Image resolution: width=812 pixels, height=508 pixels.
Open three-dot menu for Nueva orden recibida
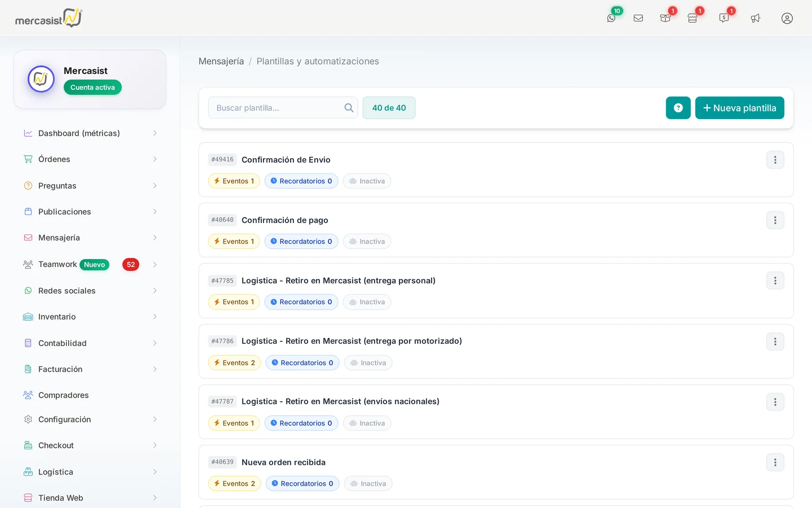coord(775,462)
